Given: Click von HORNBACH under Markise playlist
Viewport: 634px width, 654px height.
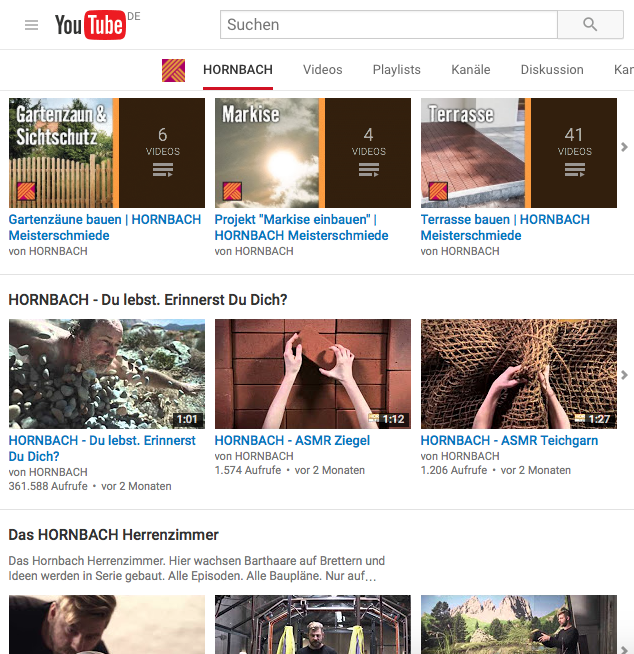Looking at the screenshot, I should pyautogui.click(x=254, y=252).
